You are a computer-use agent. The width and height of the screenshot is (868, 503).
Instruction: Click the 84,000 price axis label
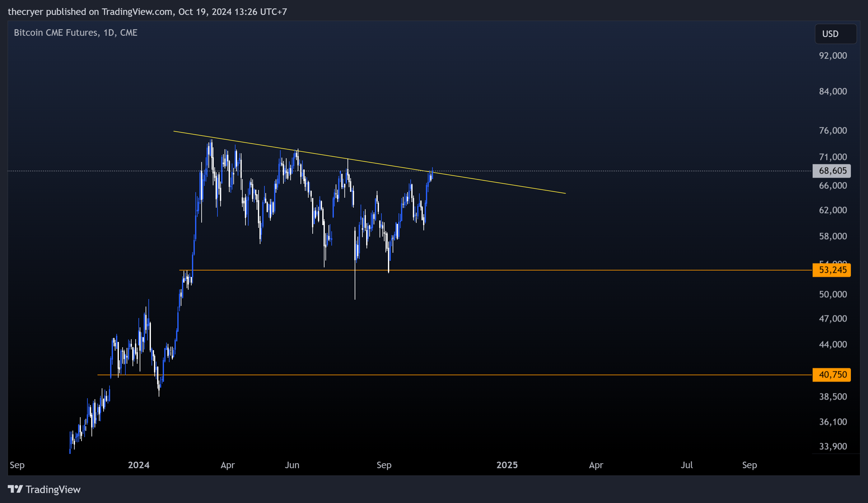833,92
